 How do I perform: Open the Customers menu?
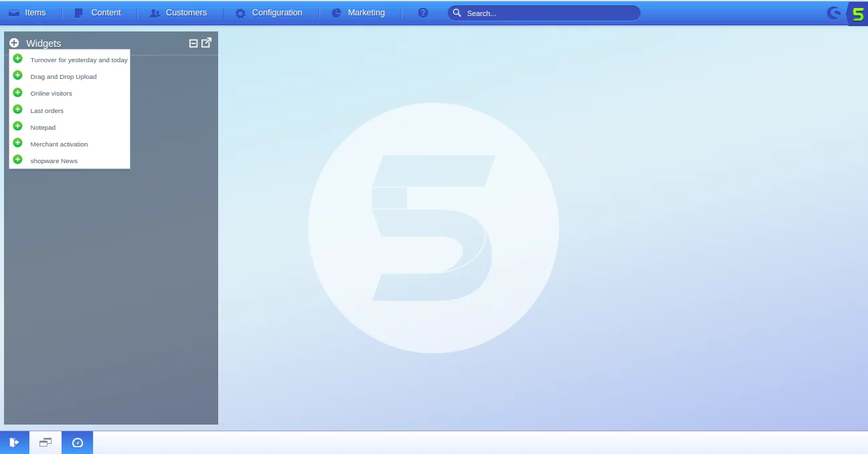click(178, 13)
